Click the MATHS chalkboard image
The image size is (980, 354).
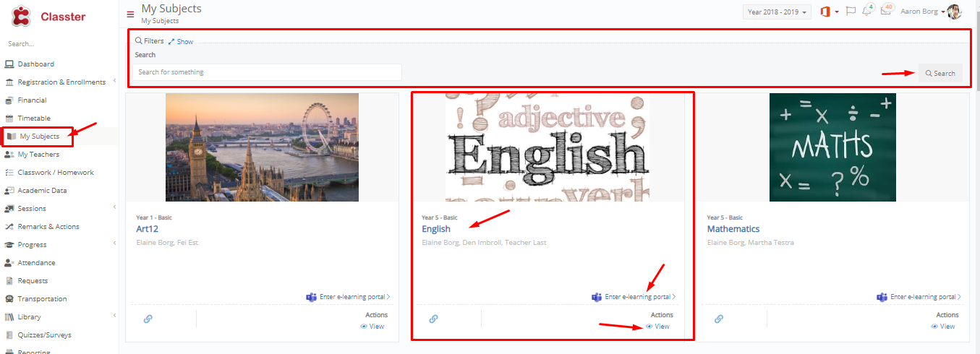tap(832, 147)
